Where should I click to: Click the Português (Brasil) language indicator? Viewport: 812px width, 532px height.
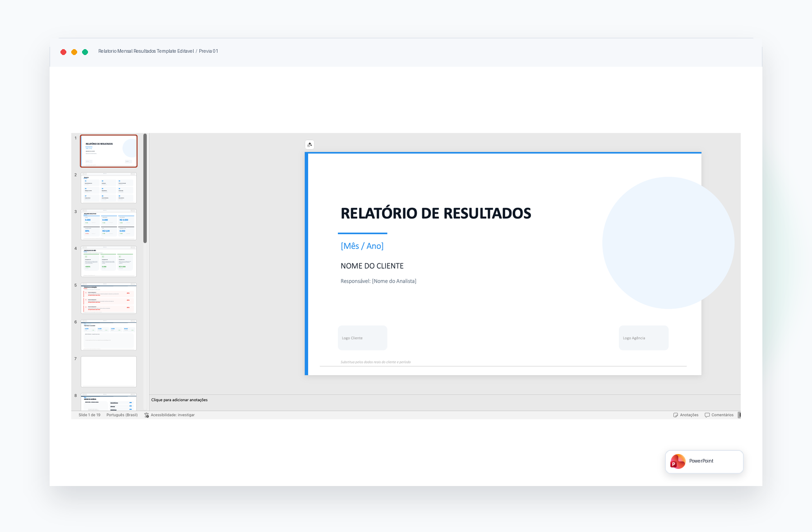122,415
